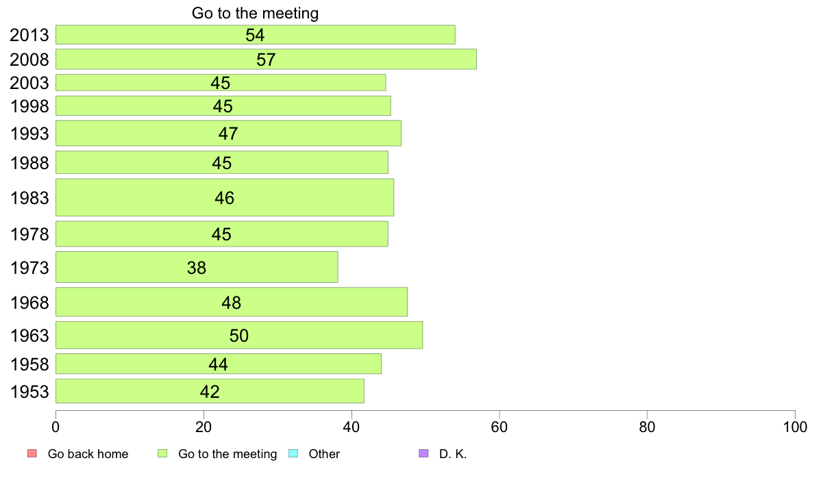
Task: Click the 1973 bar with value 38
Action: [x=197, y=267]
